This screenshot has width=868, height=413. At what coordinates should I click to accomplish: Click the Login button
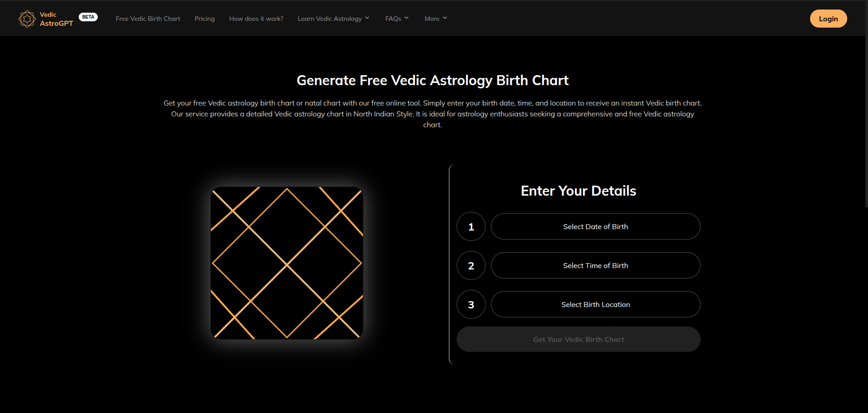tap(828, 19)
